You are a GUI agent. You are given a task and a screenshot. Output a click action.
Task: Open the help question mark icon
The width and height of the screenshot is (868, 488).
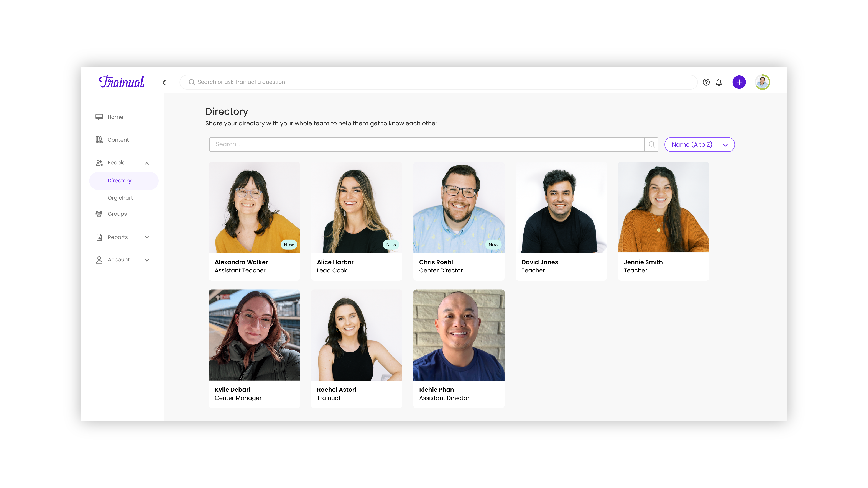click(706, 82)
